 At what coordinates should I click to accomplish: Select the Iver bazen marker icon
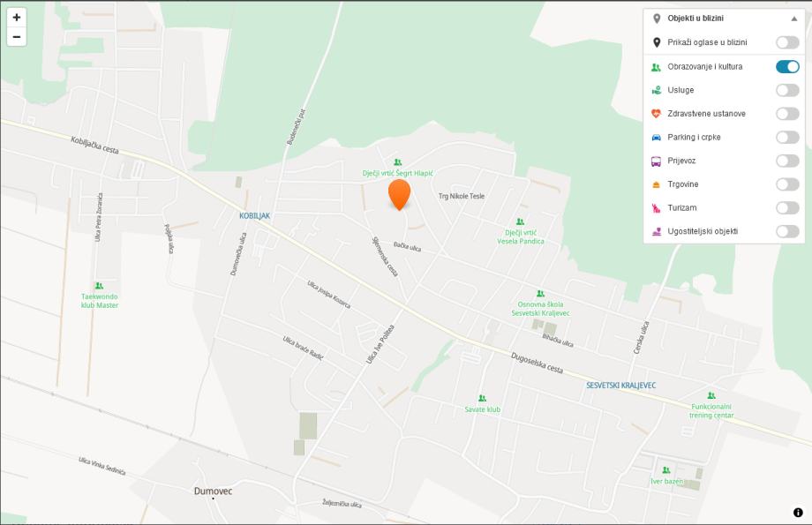click(x=666, y=470)
